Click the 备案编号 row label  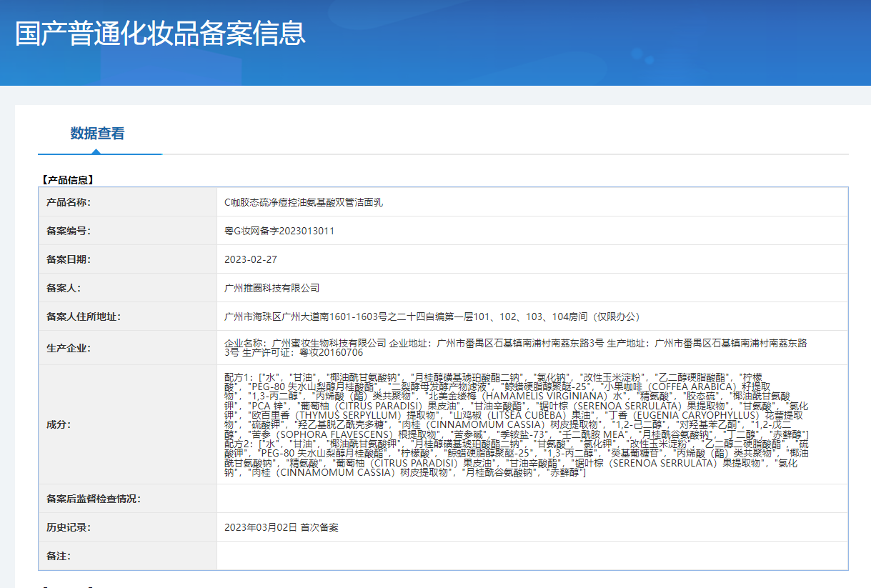tap(69, 231)
